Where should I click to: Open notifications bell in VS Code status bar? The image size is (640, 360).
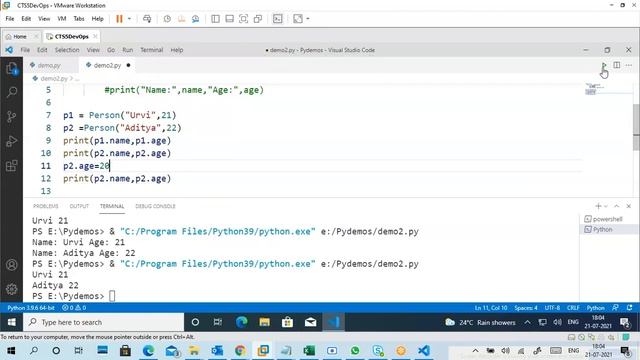point(629,308)
